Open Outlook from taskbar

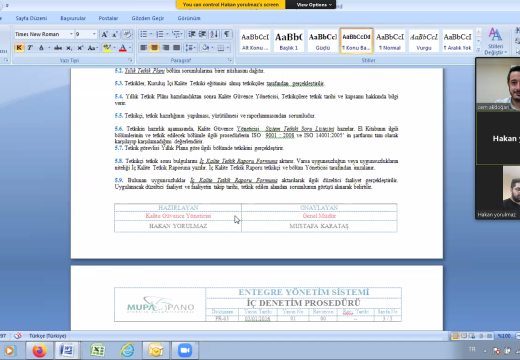tap(155, 350)
